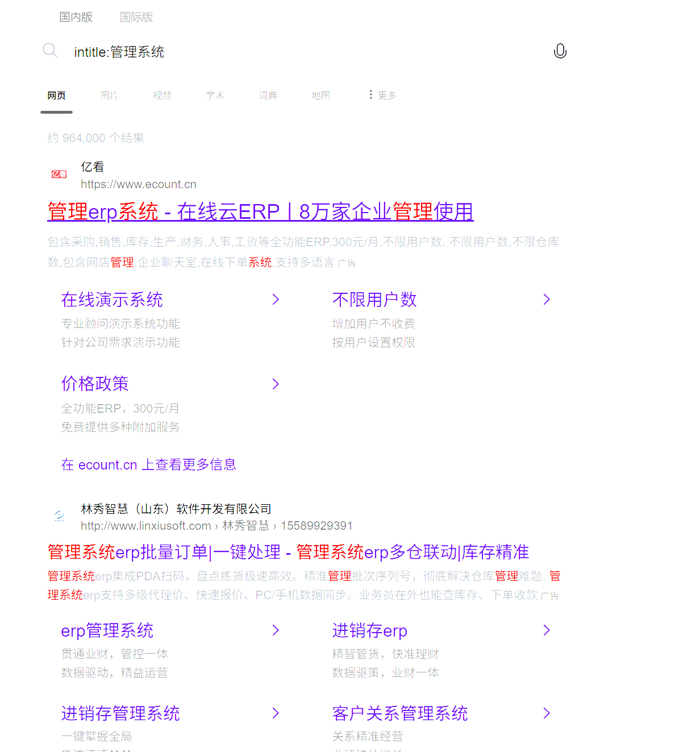This screenshot has width=700, height=752.
Task: Activate the voice search microphone icon
Action: (560, 51)
